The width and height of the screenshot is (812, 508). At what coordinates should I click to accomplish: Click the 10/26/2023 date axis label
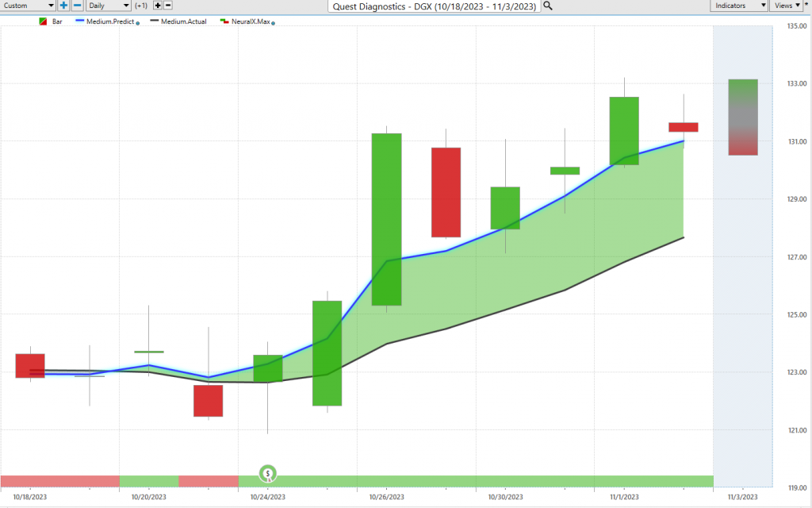387,497
